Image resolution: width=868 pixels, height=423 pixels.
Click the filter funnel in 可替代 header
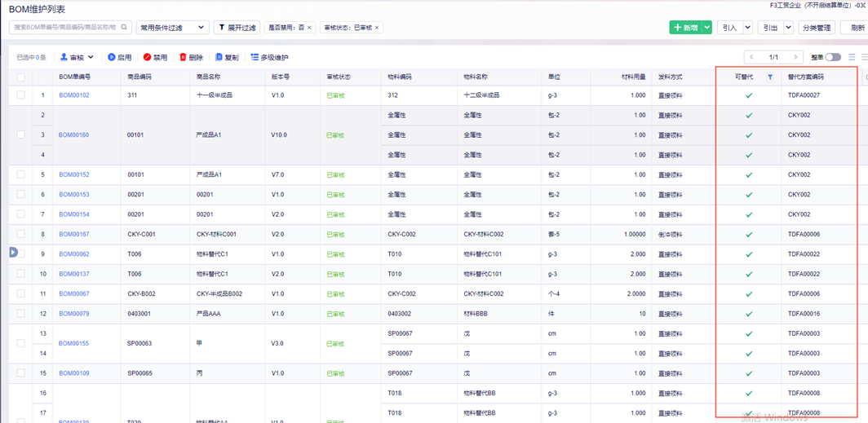click(x=770, y=77)
